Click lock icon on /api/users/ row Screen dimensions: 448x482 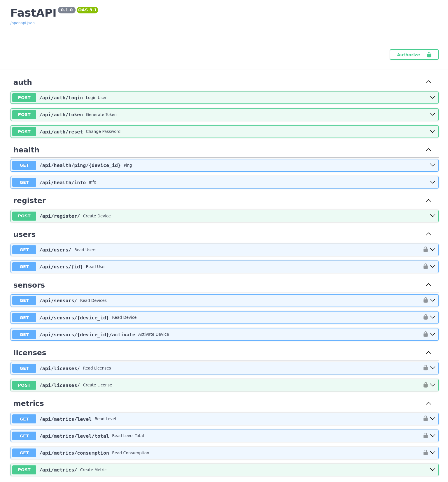(426, 249)
